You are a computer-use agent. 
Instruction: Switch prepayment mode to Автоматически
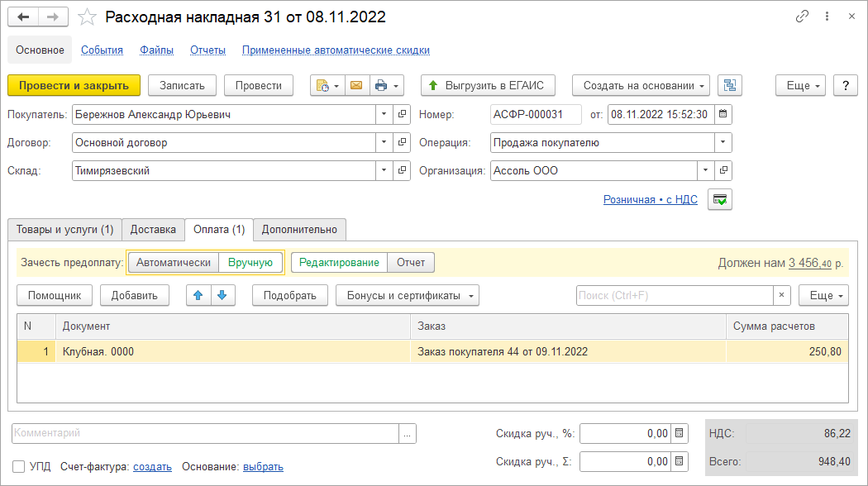(174, 263)
